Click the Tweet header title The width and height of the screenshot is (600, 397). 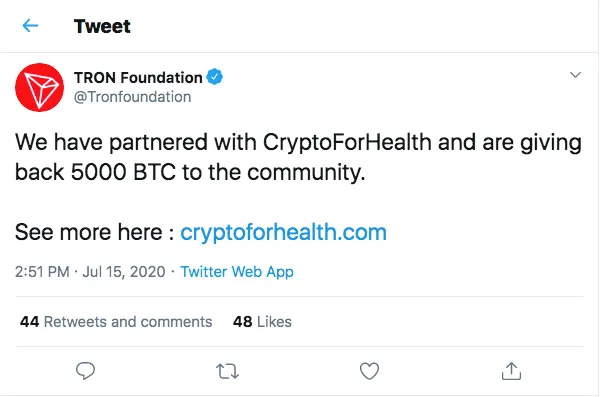[x=102, y=26]
